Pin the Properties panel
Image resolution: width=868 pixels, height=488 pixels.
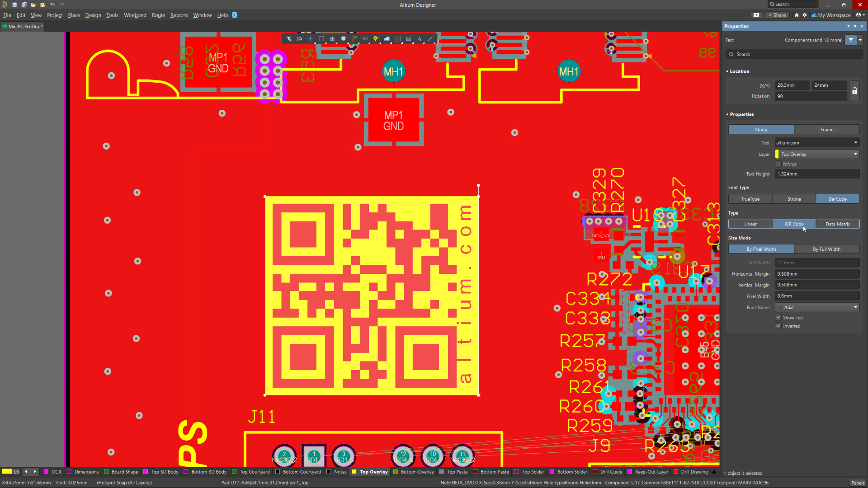(x=855, y=26)
